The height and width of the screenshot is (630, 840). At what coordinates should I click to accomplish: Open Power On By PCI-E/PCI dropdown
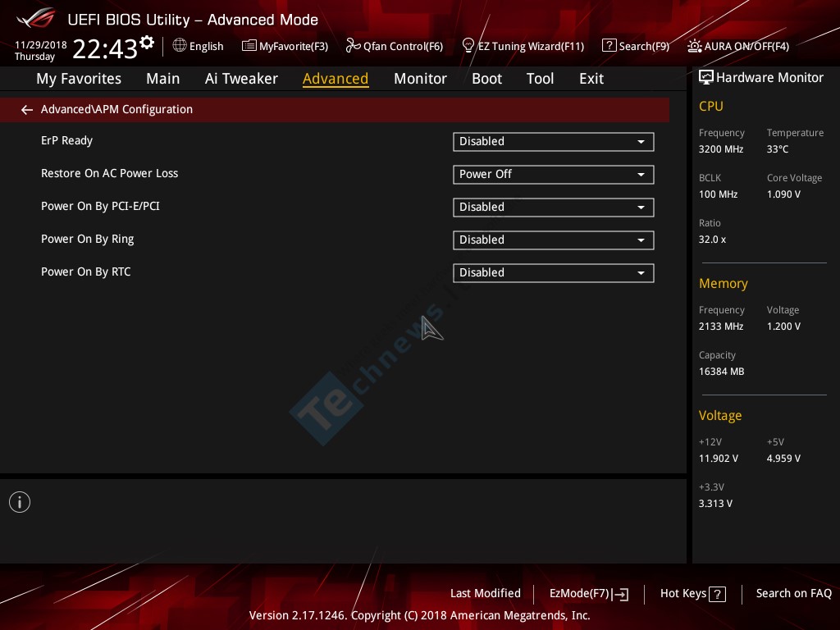point(554,208)
